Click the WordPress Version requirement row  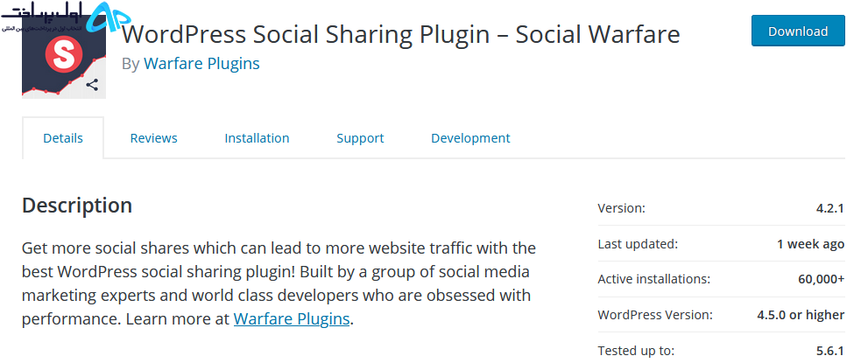pyautogui.click(x=722, y=315)
